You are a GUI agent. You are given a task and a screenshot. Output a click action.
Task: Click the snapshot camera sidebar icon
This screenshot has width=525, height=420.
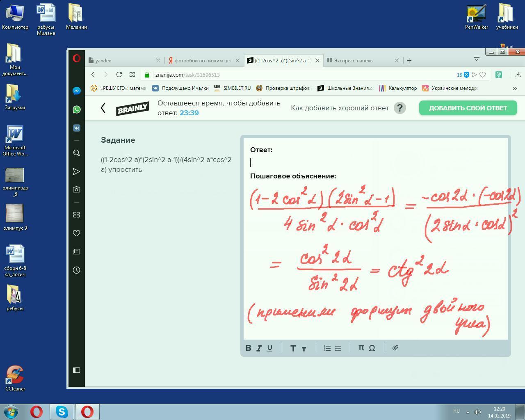pos(77,189)
